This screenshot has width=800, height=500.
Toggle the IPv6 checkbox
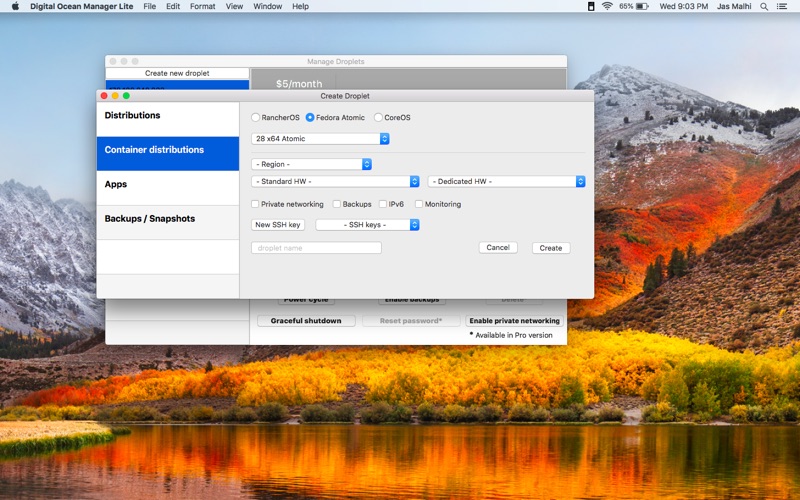383,204
